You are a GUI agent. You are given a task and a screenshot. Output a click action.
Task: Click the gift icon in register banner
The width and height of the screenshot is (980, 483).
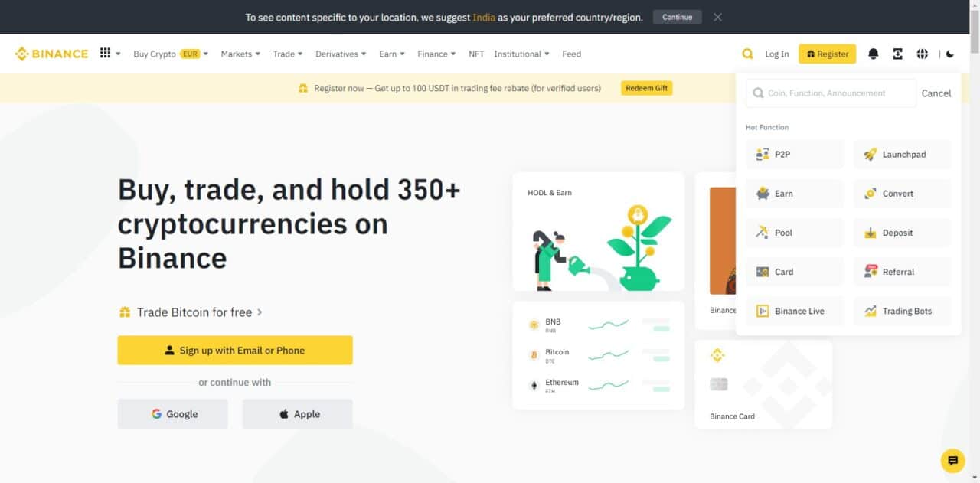pos(303,88)
